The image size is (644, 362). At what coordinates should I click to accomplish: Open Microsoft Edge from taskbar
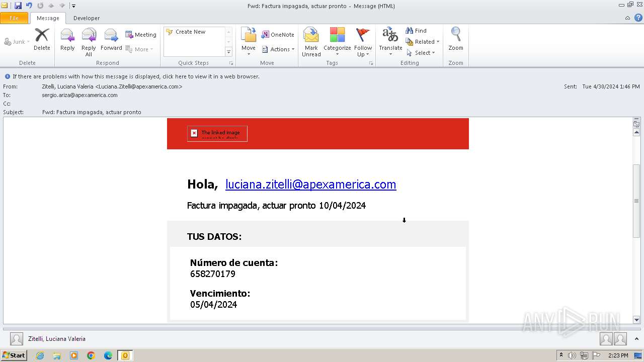108,355
